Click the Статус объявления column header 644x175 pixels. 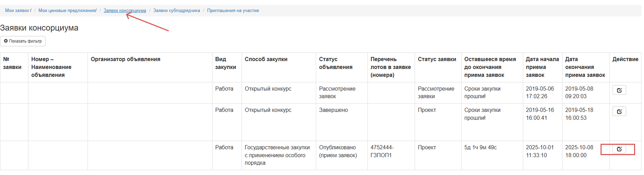335,63
